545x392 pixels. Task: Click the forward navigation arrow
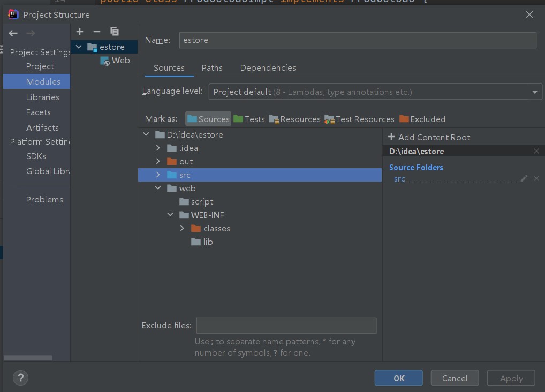click(31, 33)
